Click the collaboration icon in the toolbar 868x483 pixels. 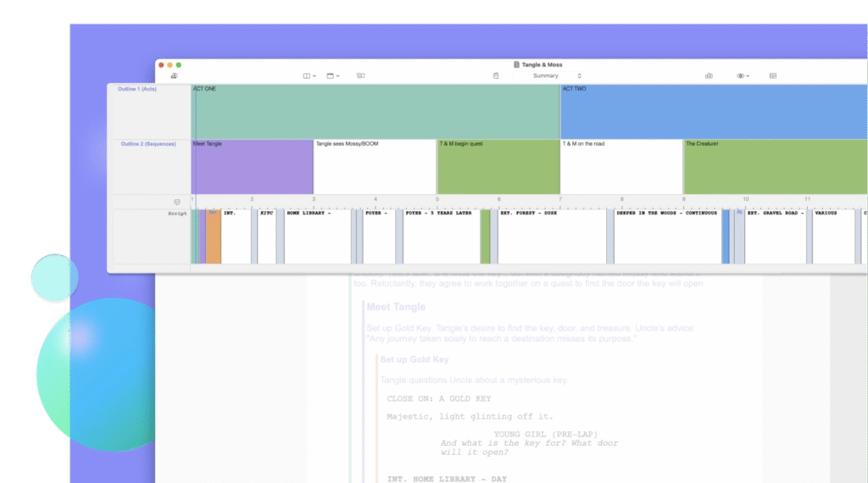point(174,75)
